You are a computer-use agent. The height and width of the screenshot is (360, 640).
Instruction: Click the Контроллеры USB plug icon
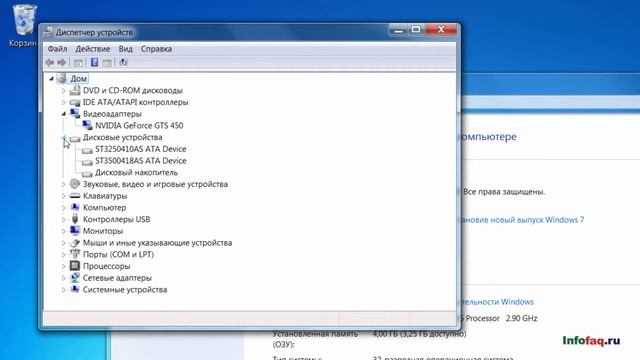[x=75, y=219]
